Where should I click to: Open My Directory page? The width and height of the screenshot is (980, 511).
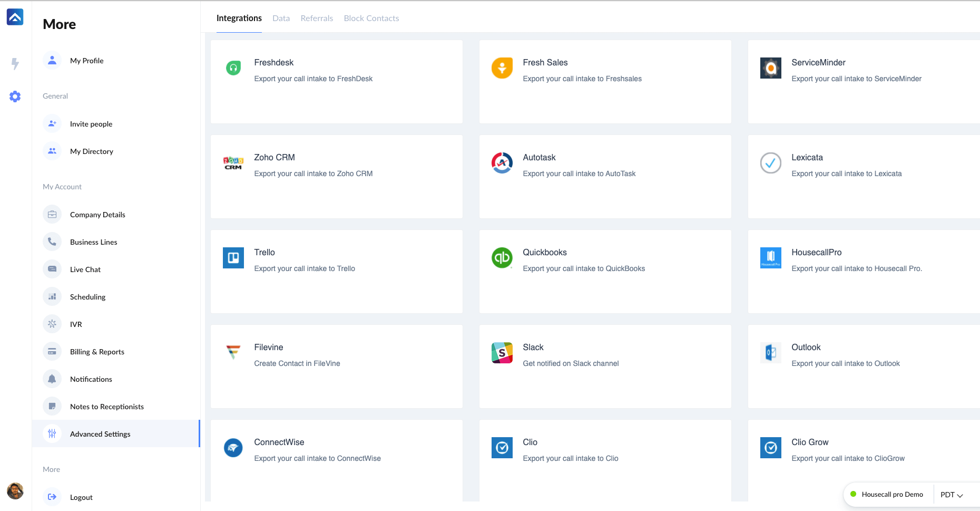(92, 151)
